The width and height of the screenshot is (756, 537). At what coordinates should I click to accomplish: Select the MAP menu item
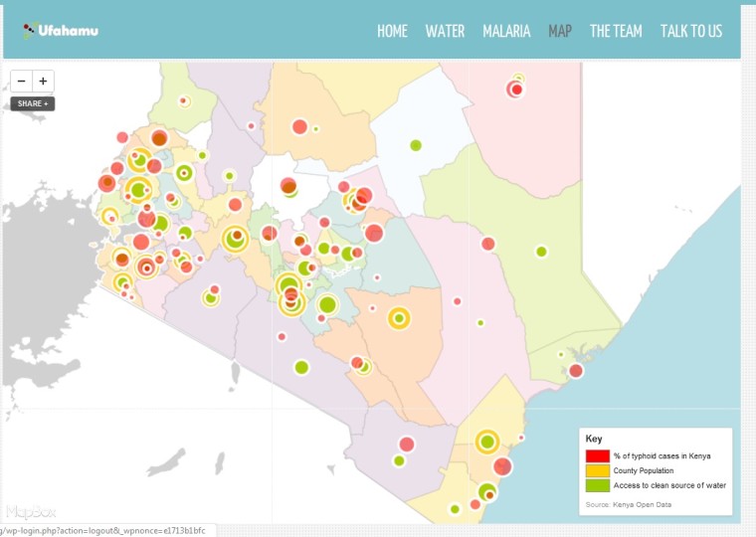[x=560, y=32]
